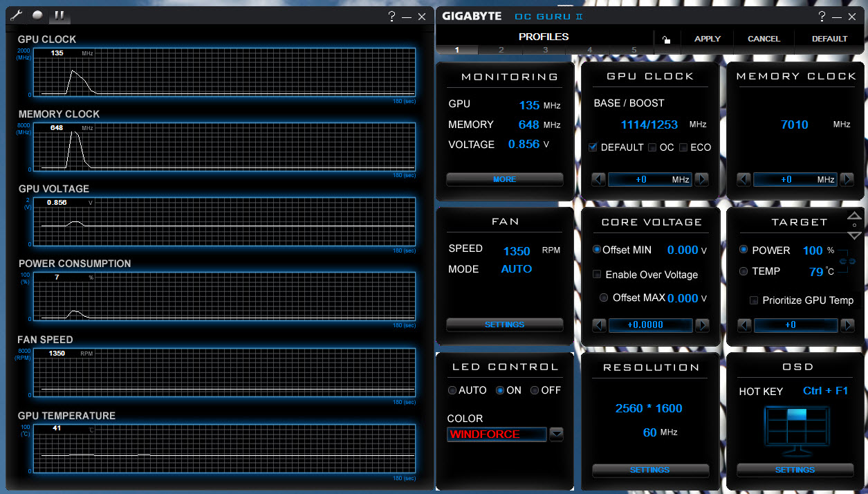Check the Enable Over Voltage box

597,275
